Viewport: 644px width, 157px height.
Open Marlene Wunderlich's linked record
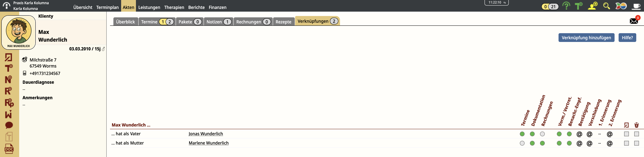(208, 143)
